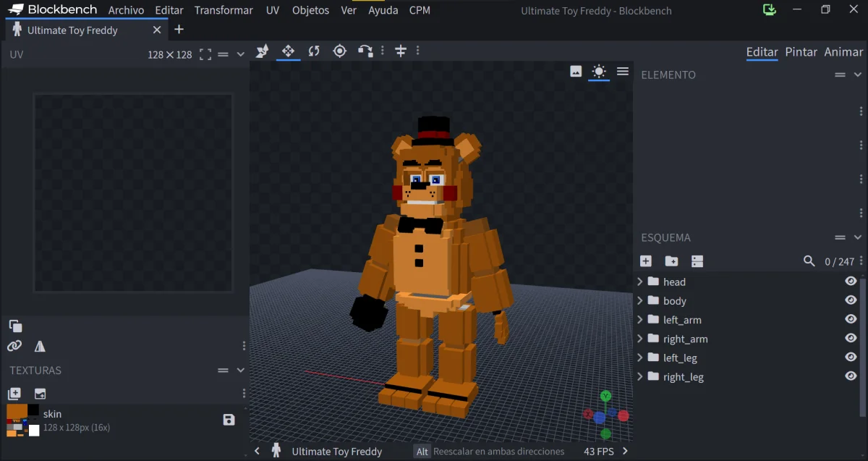
Task: Click the create texture icon
Action: click(x=14, y=394)
